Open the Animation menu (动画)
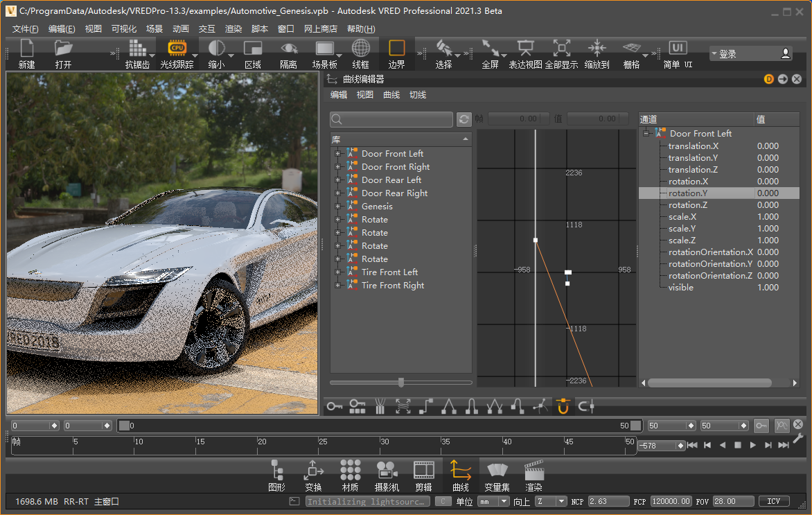The image size is (812, 515). pyautogui.click(x=181, y=29)
